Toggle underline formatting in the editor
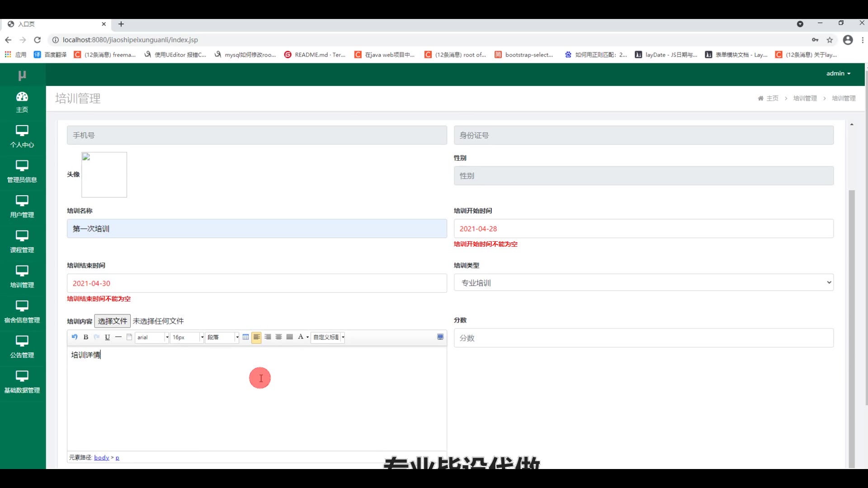Image resolution: width=868 pixels, height=488 pixels. pos(107,337)
